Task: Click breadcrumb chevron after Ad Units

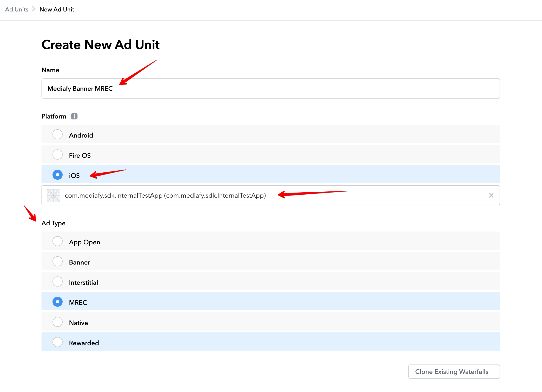Action: point(34,9)
